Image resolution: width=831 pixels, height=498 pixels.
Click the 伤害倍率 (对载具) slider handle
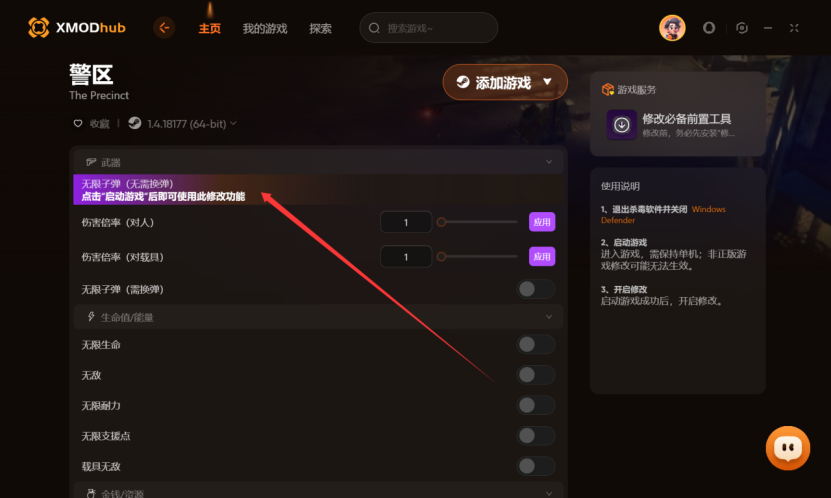441,257
